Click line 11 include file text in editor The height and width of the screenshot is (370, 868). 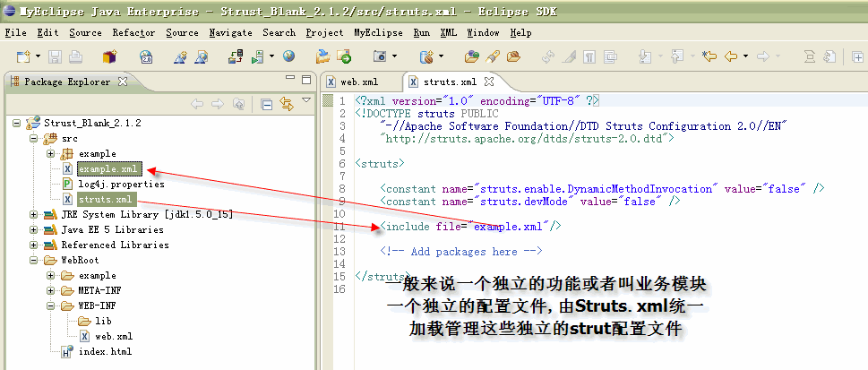471,226
